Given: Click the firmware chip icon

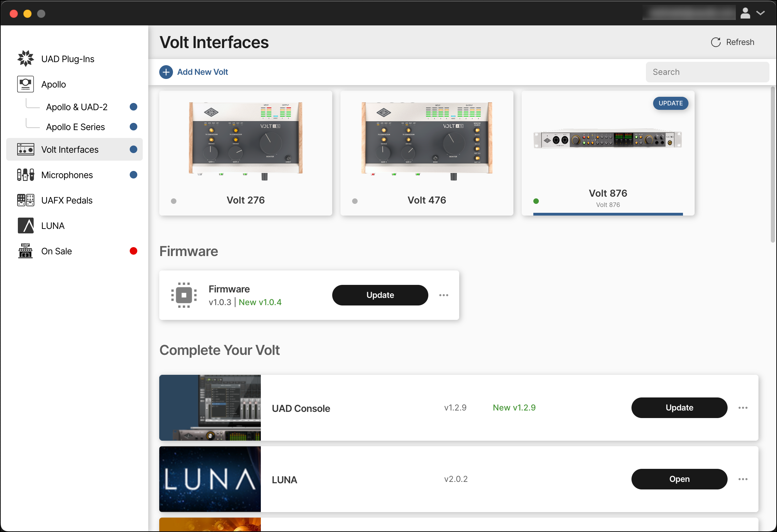Looking at the screenshot, I should coord(184,295).
